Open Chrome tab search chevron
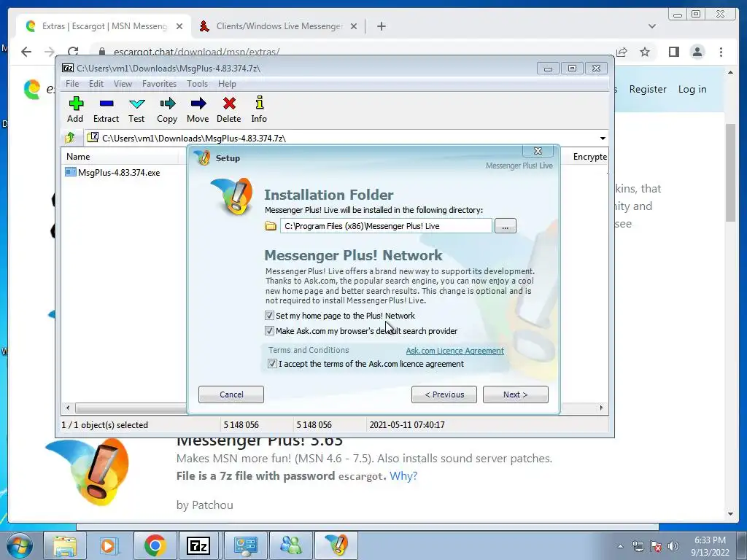Viewport: 747px width, 560px height. (x=651, y=26)
